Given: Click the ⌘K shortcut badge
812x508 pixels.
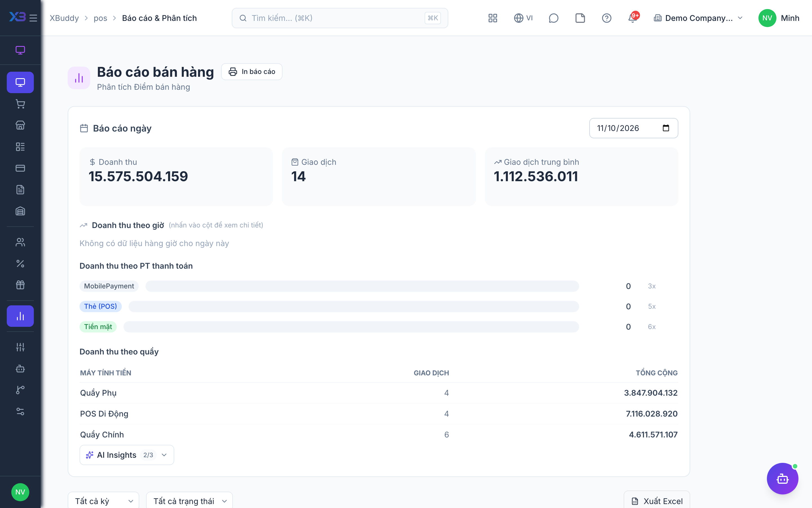Looking at the screenshot, I should coord(433,18).
